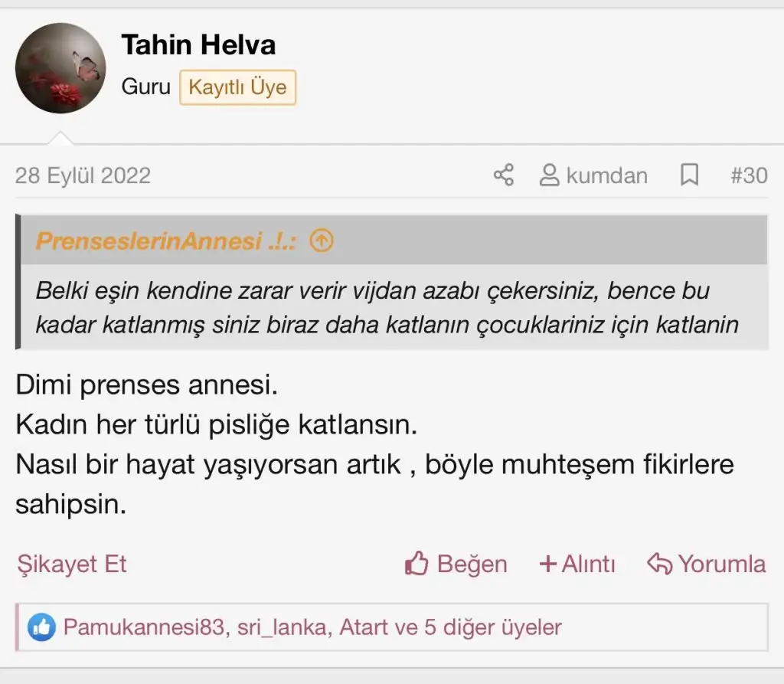Click the orange arrow in the quoted message
The width and height of the screenshot is (784, 684).
click(321, 240)
